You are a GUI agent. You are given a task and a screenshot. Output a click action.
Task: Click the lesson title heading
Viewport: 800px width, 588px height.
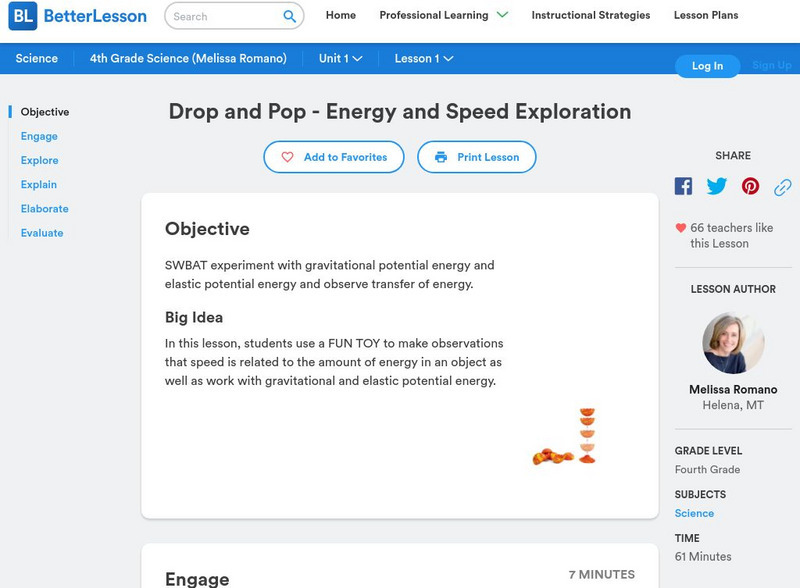(400, 111)
